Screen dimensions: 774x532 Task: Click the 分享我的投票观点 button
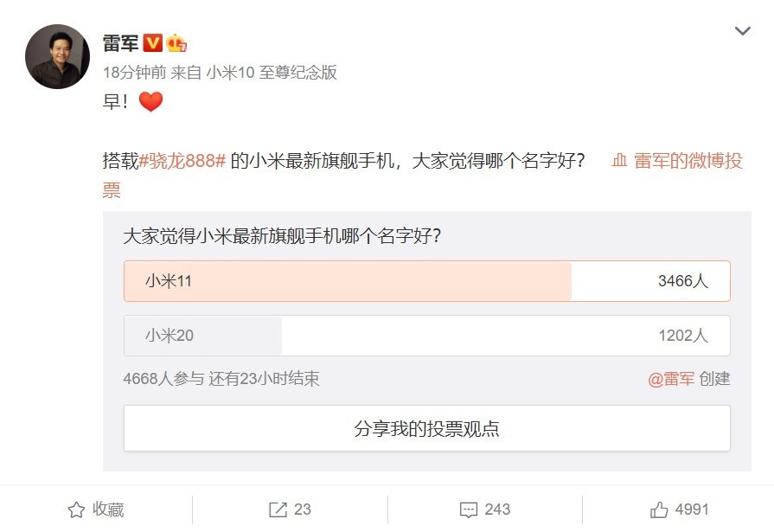click(x=426, y=428)
